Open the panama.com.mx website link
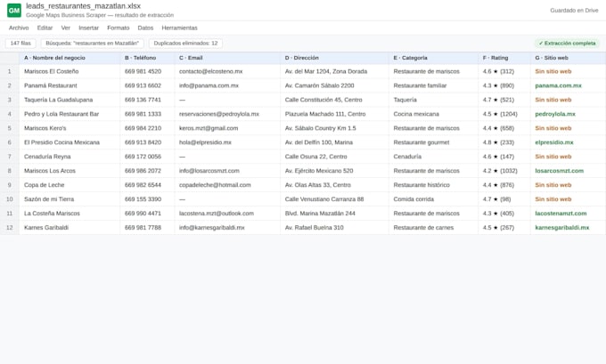 (x=558, y=85)
